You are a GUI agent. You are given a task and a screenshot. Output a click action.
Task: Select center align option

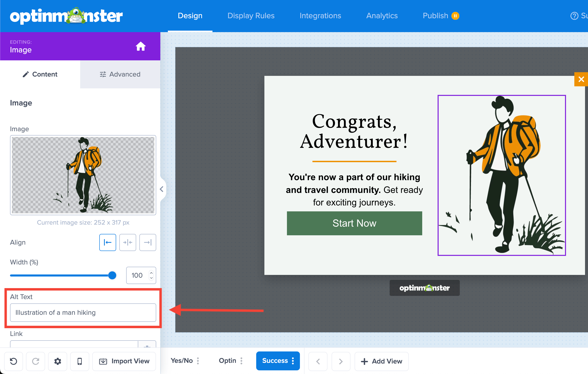click(x=128, y=242)
